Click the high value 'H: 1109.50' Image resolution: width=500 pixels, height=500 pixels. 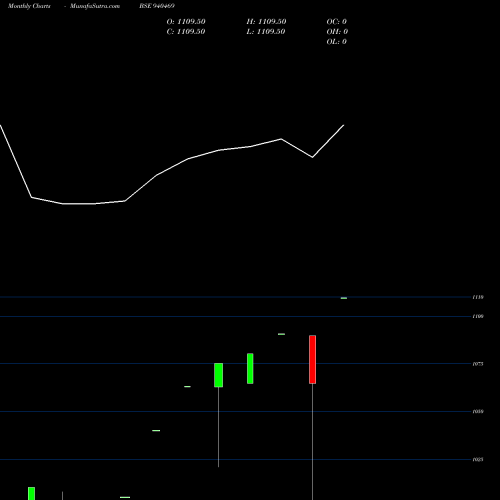point(266,22)
